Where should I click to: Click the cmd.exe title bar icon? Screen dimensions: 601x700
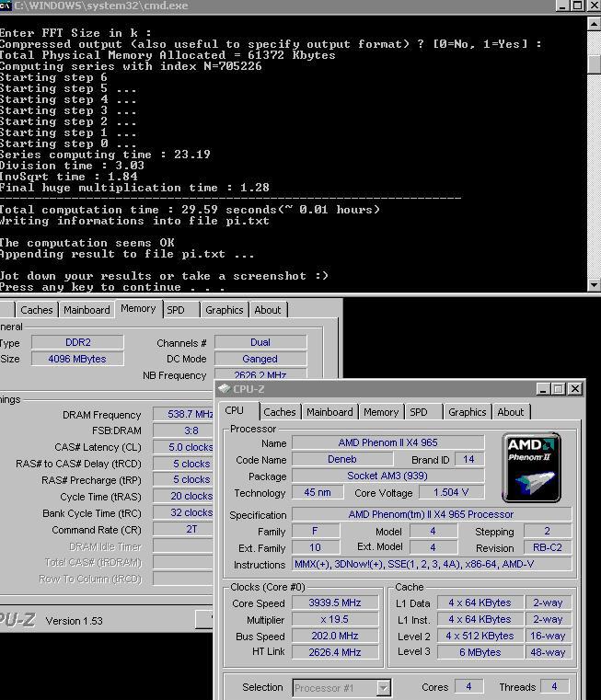tap(6, 6)
